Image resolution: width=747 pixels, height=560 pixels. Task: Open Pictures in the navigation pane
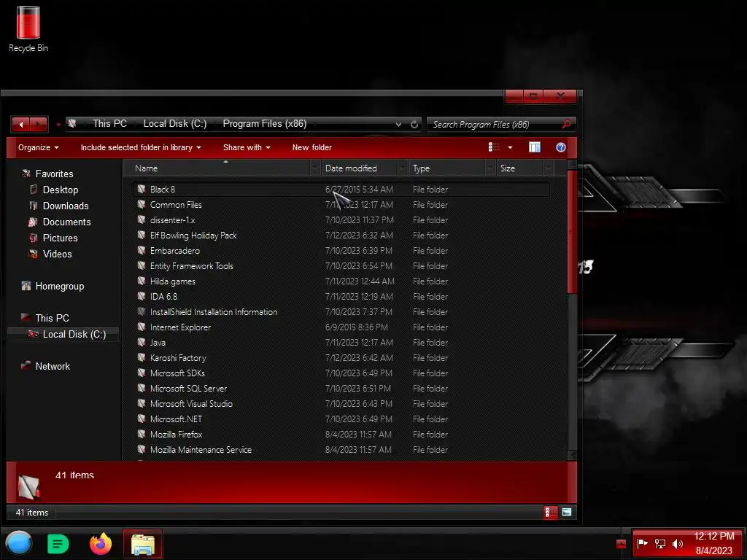pyautogui.click(x=60, y=238)
